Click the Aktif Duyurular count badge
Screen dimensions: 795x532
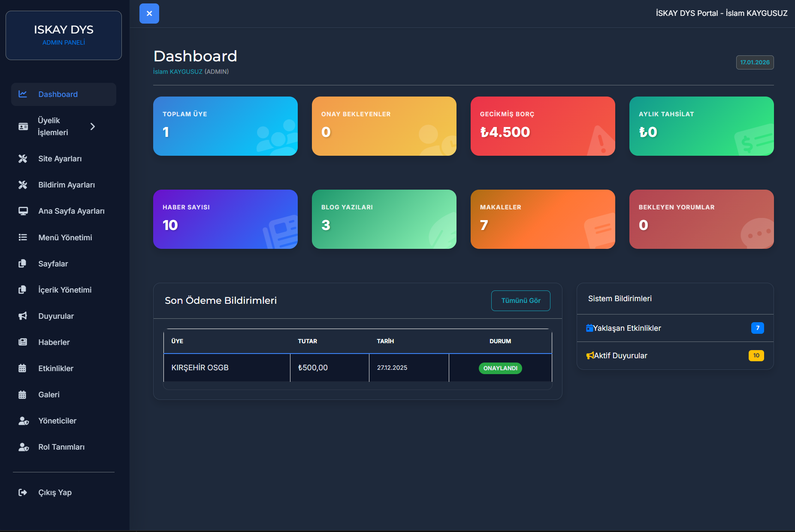click(756, 356)
